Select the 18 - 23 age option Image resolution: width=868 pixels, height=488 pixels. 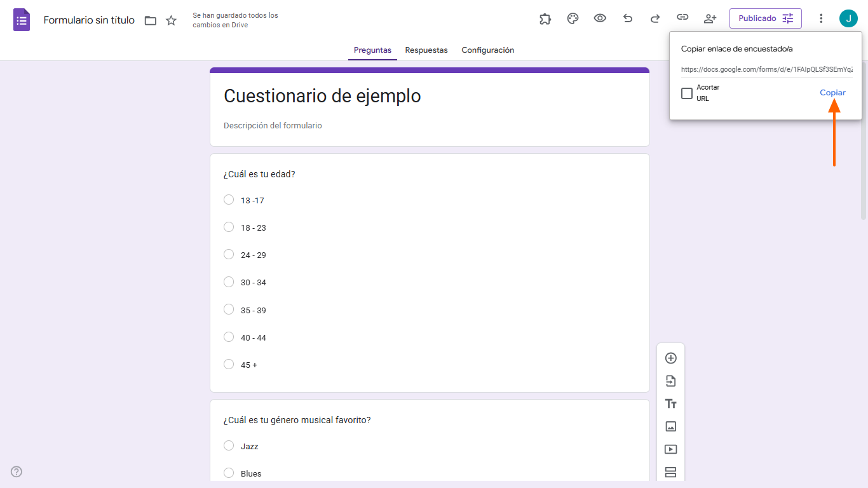(x=229, y=227)
